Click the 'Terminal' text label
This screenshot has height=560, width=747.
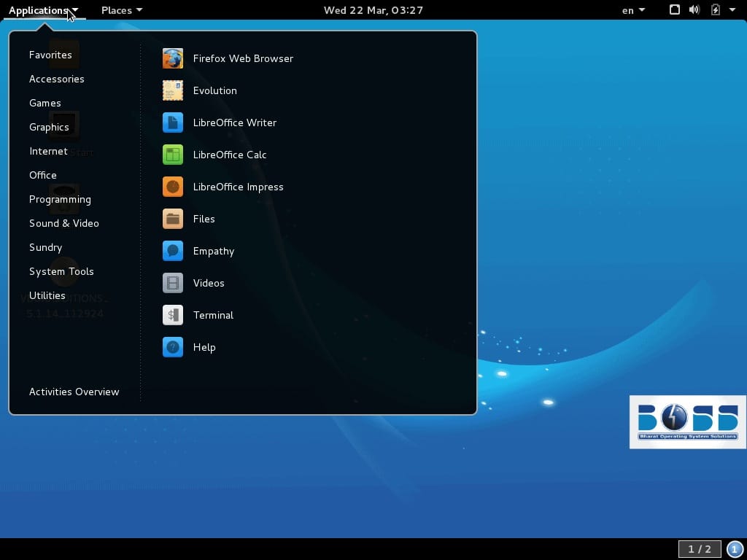tap(214, 315)
